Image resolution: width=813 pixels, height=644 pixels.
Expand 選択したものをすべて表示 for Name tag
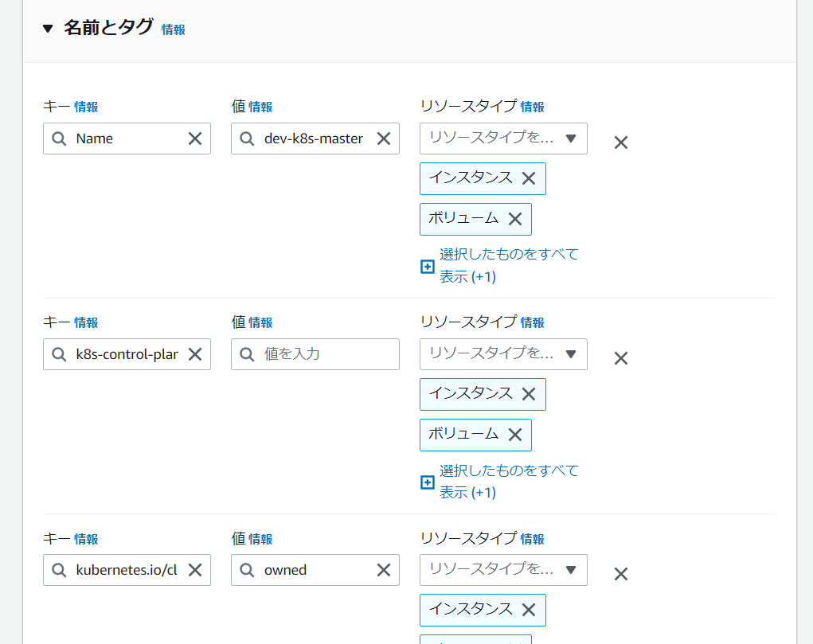508,265
